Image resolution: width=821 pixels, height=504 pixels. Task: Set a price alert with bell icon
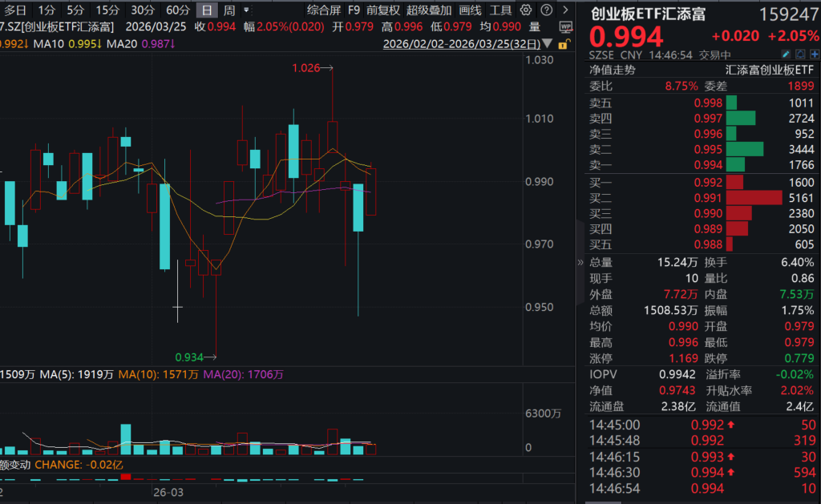[799, 54]
